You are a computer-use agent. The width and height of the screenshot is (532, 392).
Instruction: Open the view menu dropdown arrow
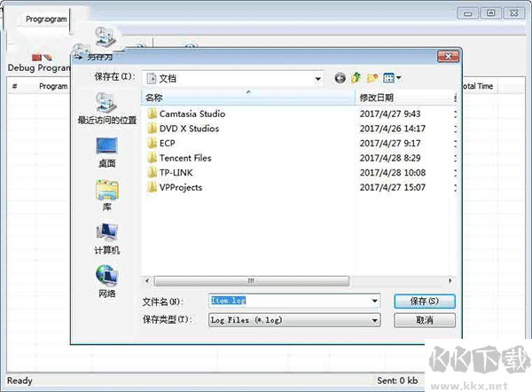pos(399,78)
